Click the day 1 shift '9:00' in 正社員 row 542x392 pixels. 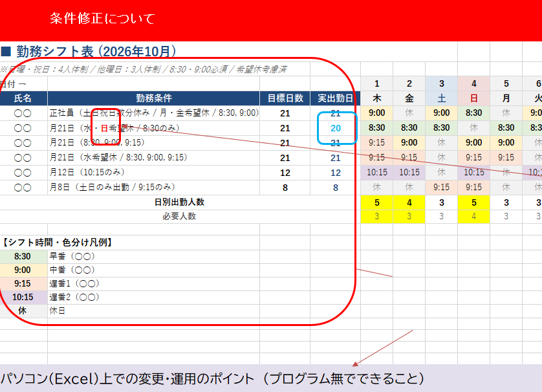[x=377, y=113]
